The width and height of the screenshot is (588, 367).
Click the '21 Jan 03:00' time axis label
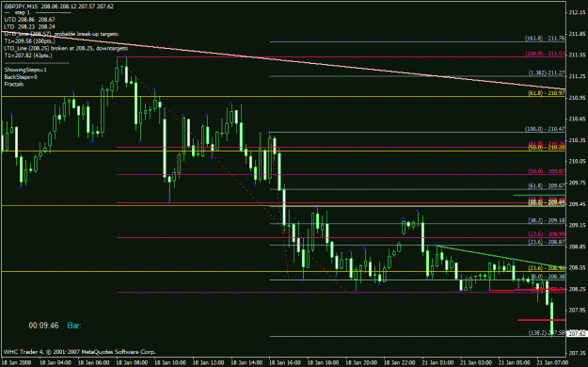[x=476, y=362]
